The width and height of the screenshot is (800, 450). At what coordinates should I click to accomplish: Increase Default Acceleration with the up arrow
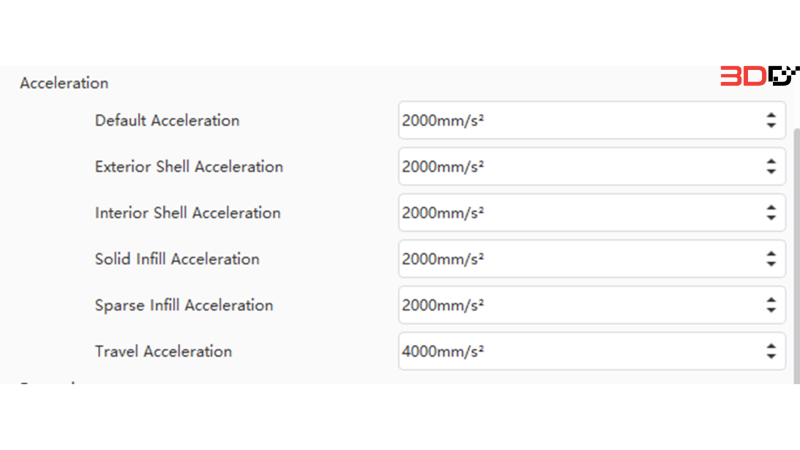pyautogui.click(x=771, y=116)
